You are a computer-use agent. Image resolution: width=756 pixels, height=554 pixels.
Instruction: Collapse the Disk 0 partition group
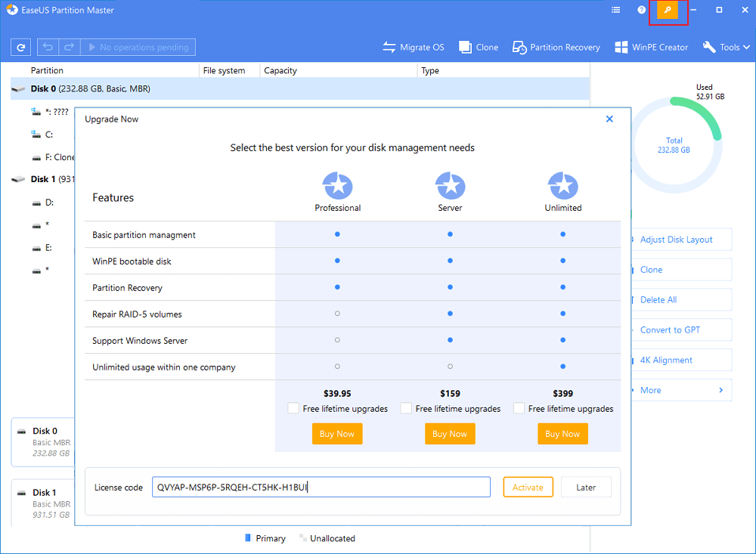point(18,88)
